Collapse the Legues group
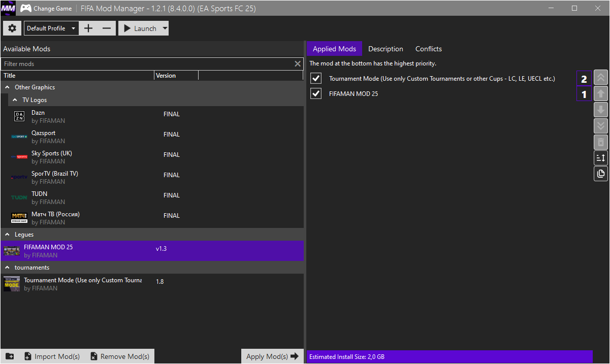 [8, 235]
